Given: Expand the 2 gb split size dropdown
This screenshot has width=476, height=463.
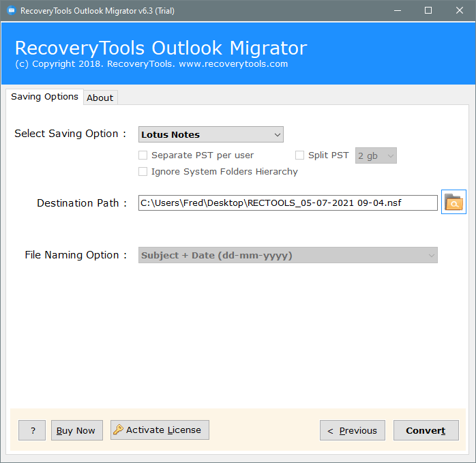Looking at the screenshot, I should coord(376,155).
